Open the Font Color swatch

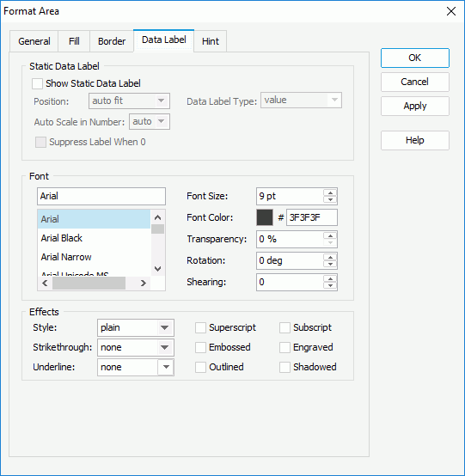click(x=265, y=217)
